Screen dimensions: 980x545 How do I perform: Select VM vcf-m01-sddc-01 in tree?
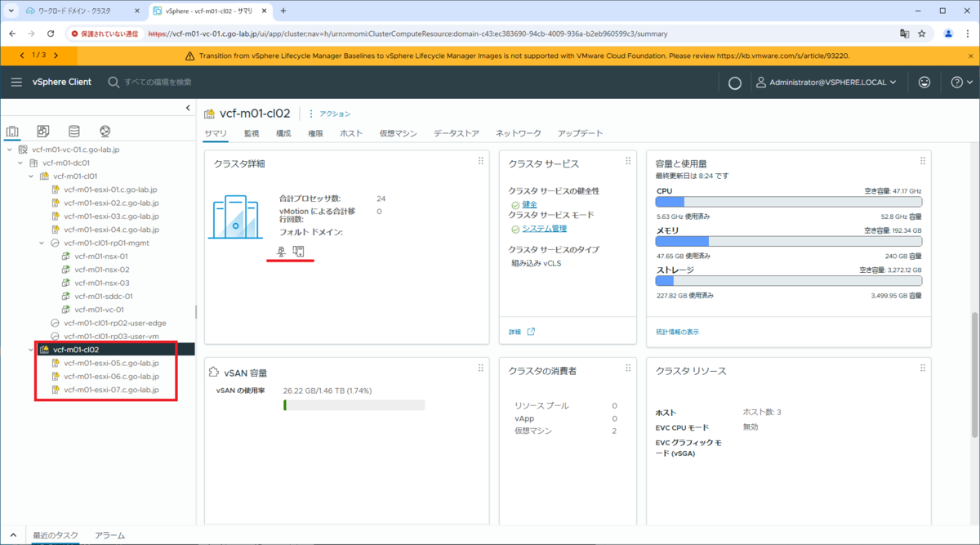(103, 297)
